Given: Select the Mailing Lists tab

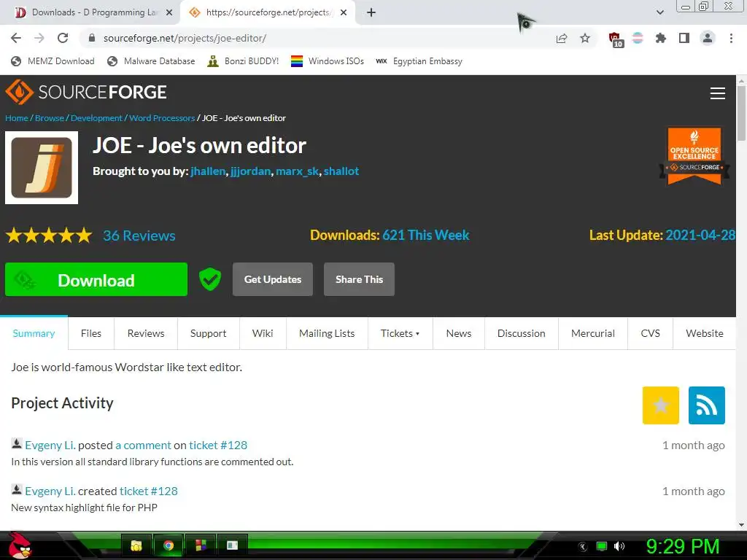Looking at the screenshot, I should pos(327,333).
